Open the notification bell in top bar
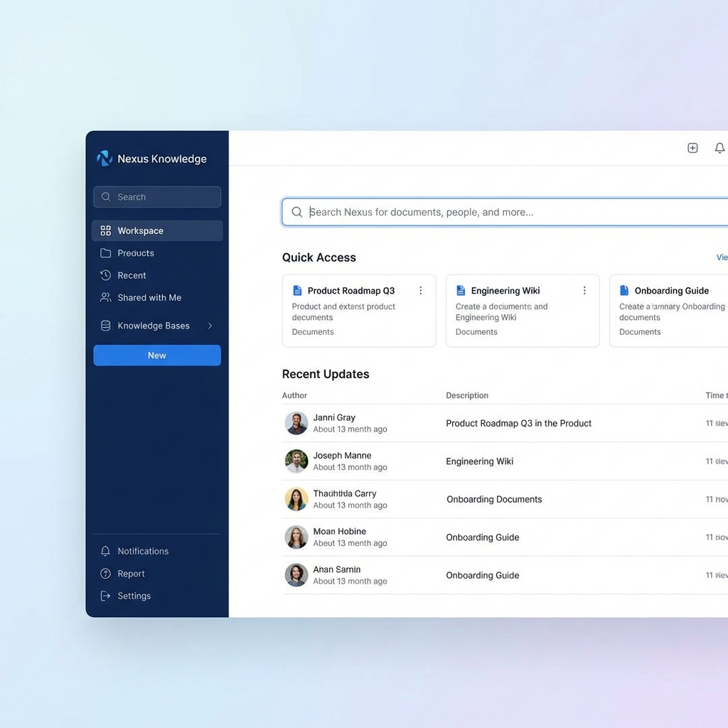 pyautogui.click(x=719, y=148)
